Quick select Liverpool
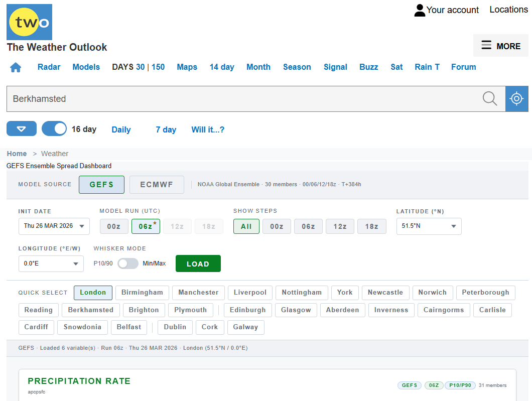532x401 pixels. click(250, 293)
